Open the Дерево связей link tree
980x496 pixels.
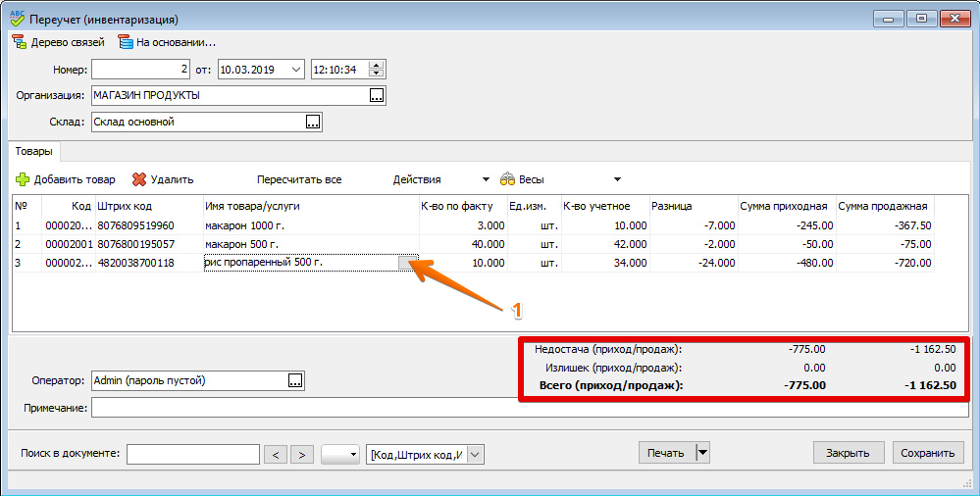click(x=58, y=42)
